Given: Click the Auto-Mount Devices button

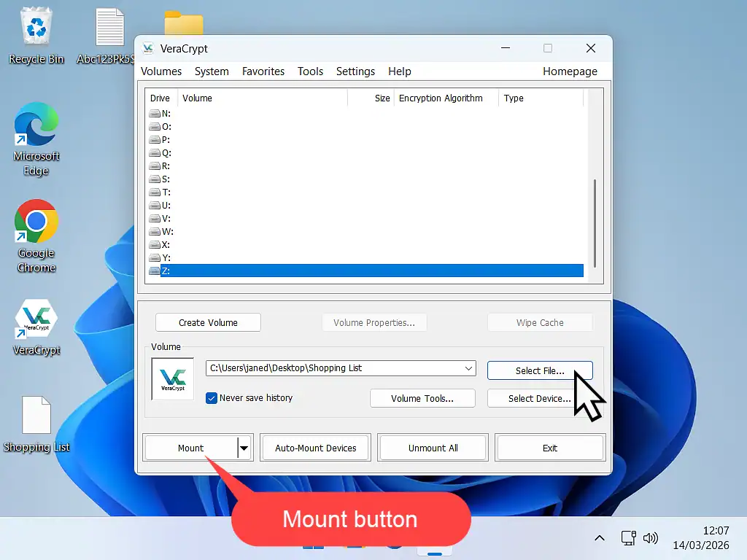Looking at the screenshot, I should click(x=315, y=447).
